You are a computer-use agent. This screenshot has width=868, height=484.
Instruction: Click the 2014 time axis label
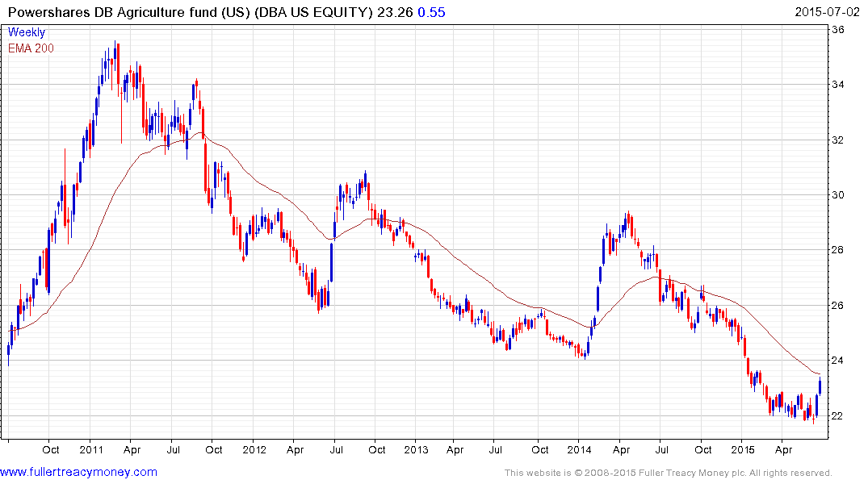click(x=579, y=449)
